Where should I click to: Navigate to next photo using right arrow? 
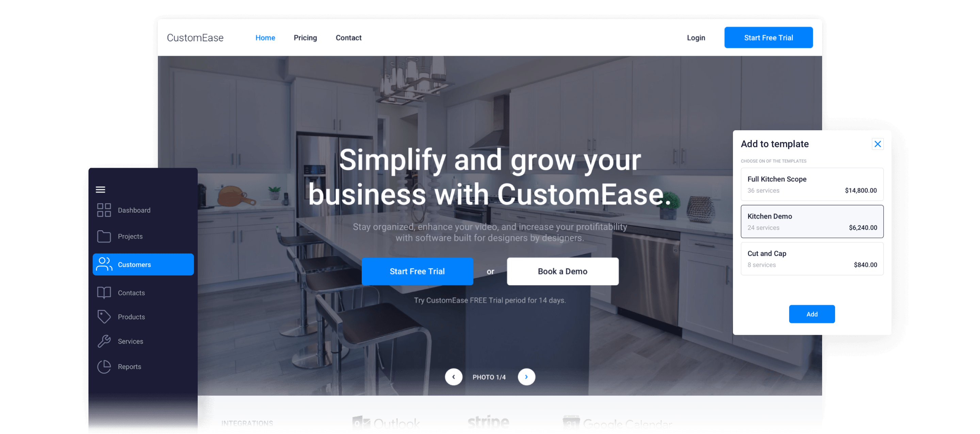527,377
